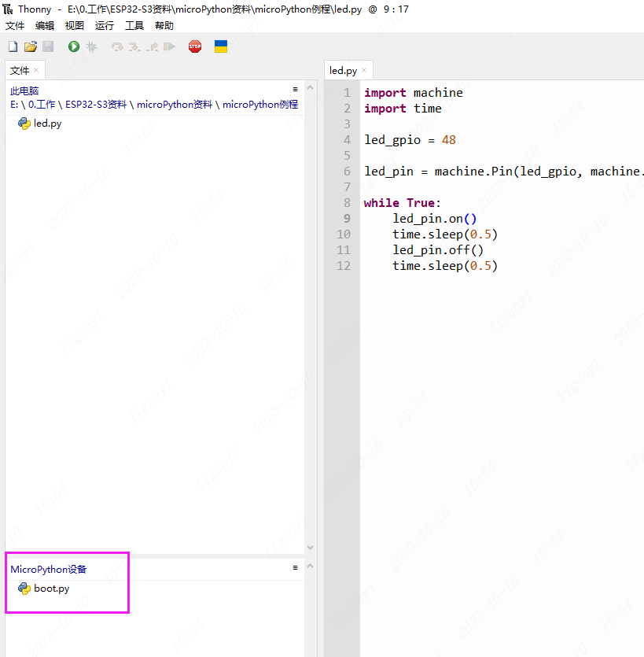
Task: Navigate to the microPython资料 path segment
Action: pyautogui.click(x=175, y=105)
